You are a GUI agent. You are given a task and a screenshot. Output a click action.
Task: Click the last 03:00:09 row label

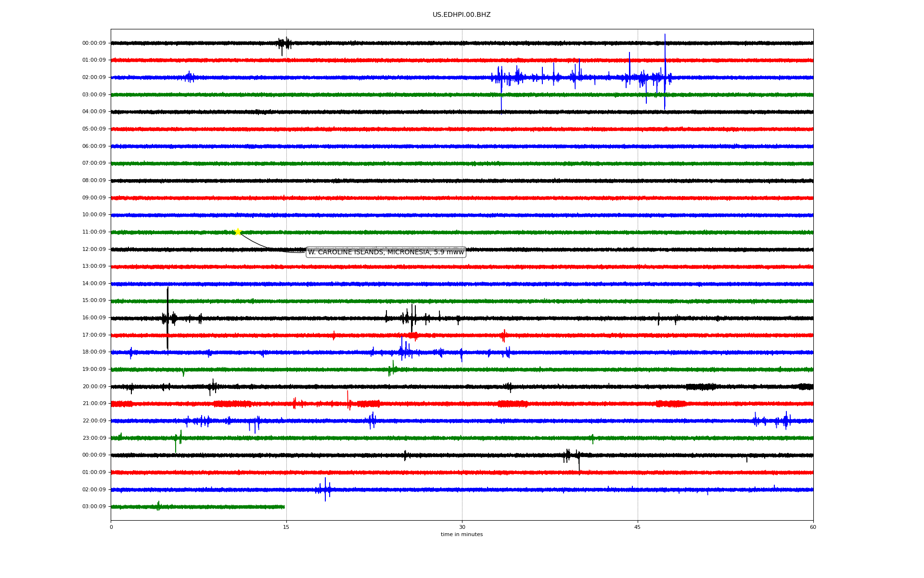pos(94,507)
